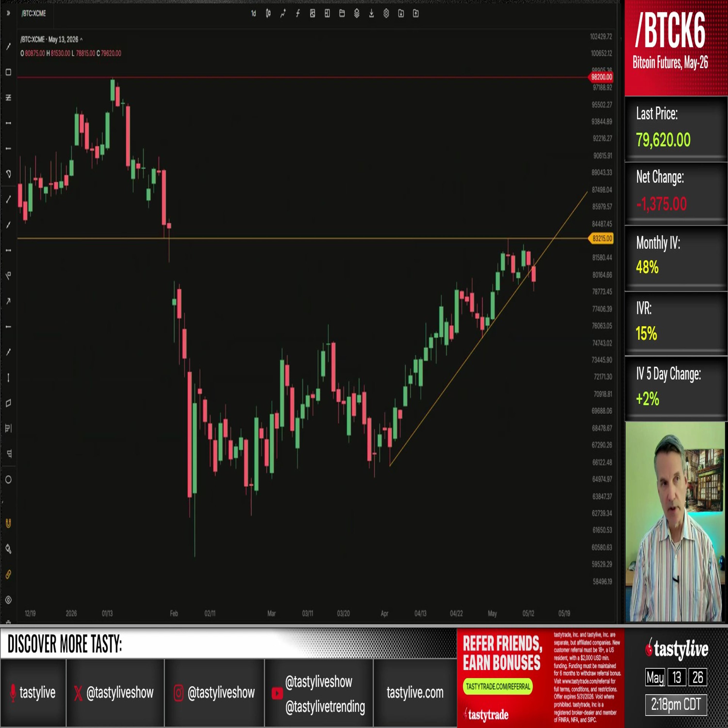Select the paintbrush style tool

tap(8, 549)
